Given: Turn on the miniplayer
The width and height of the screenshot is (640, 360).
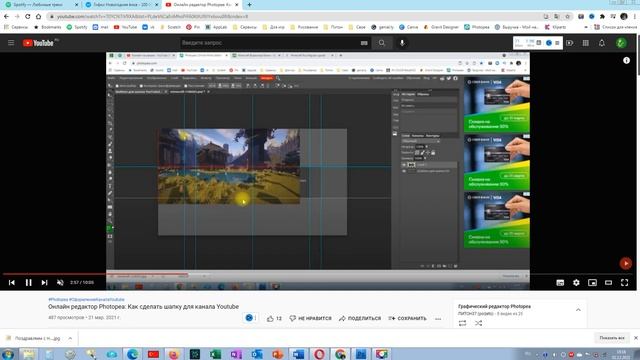Looking at the screenshot, I should tap(592, 282).
